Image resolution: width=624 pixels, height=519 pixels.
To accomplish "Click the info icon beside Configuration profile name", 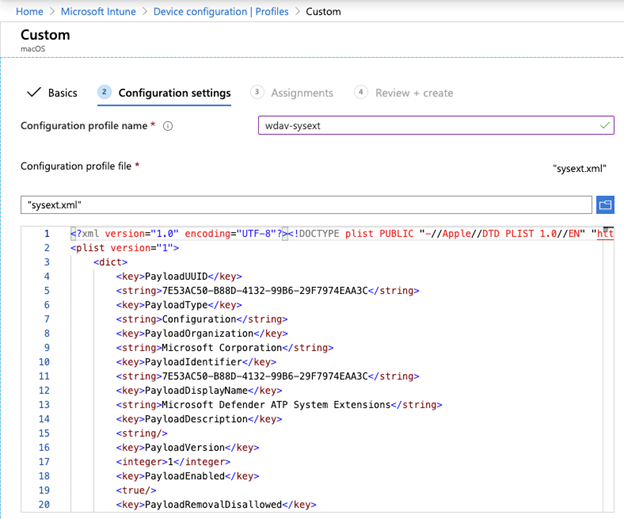I will 168,126.
